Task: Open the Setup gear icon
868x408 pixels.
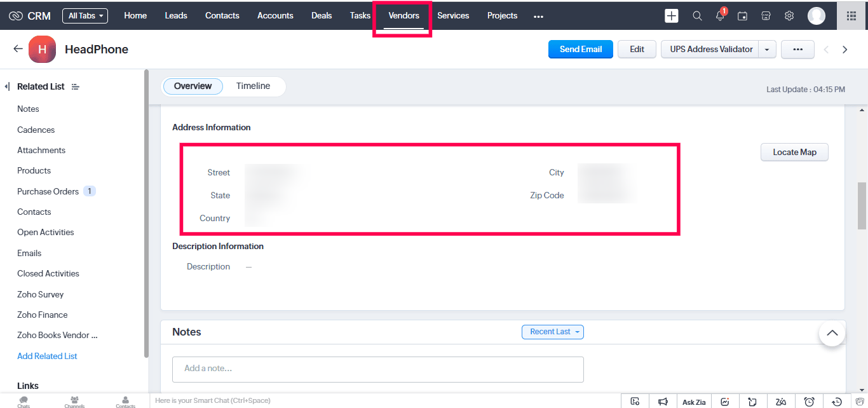Action: point(789,16)
